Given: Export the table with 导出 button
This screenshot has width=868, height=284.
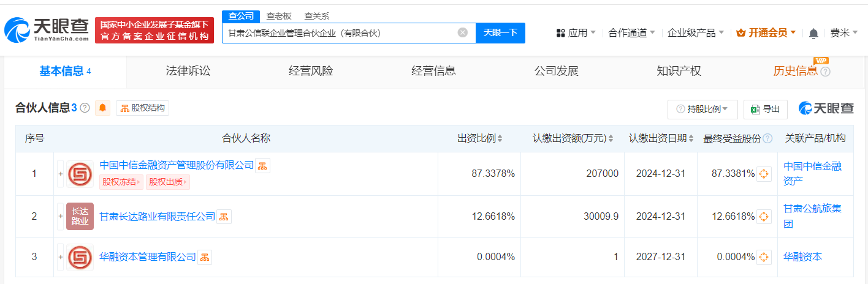Looking at the screenshot, I should pos(765,109).
